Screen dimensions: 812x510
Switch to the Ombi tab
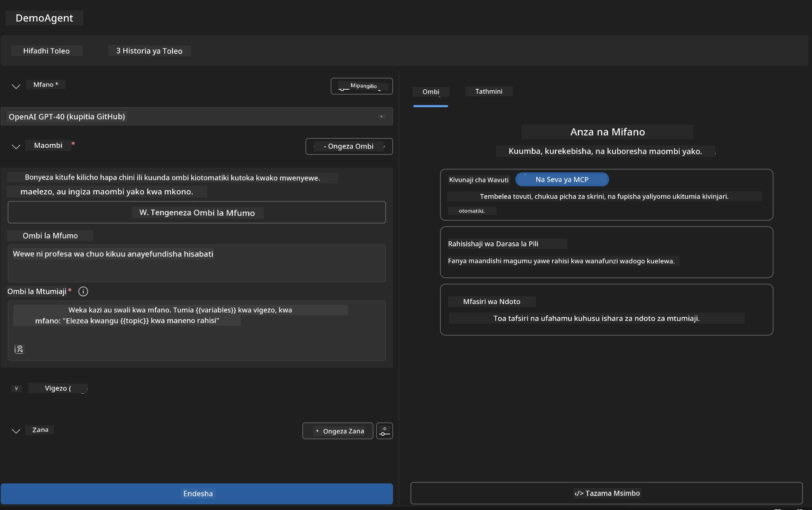point(431,92)
